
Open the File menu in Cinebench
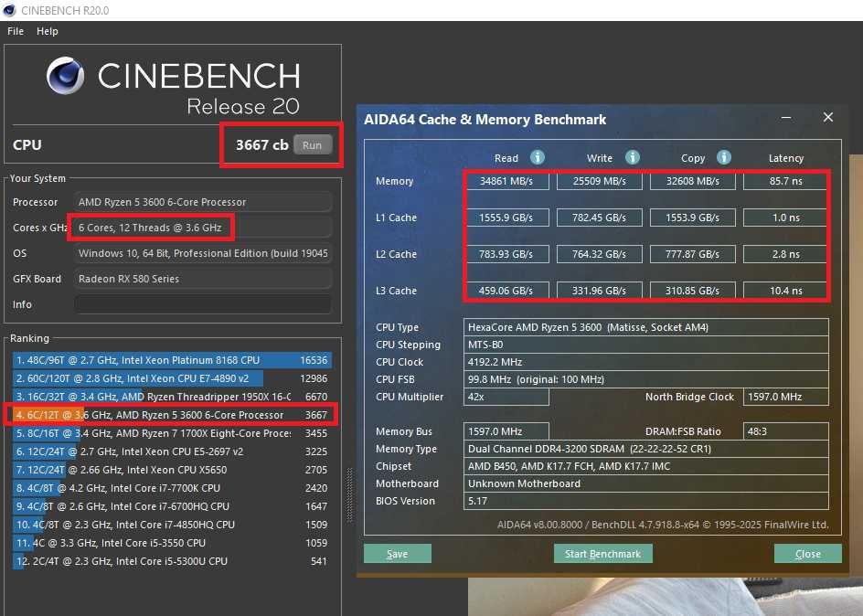pos(16,31)
